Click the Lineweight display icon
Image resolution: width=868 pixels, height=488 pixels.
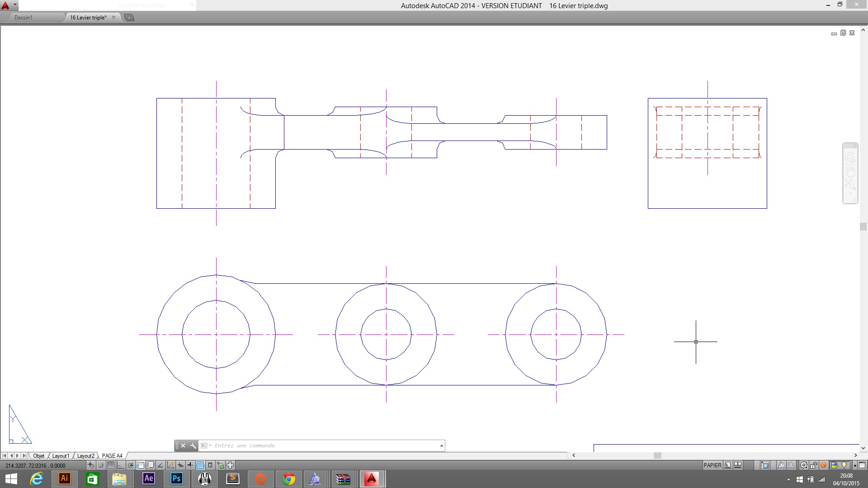point(190,465)
